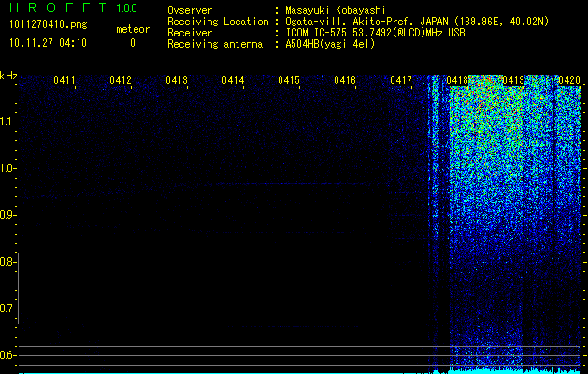
Task: Click the 0413 time marker
Action: click(x=177, y=79)
